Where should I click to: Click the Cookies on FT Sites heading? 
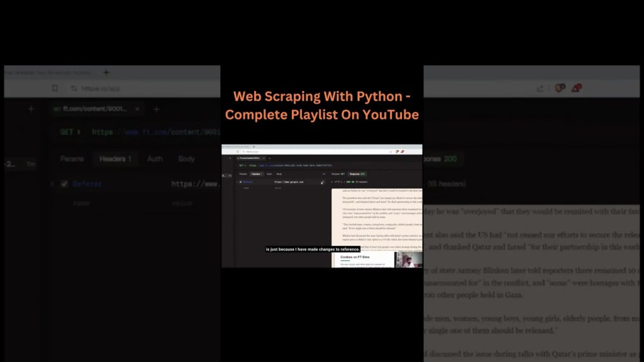coord(355,257)
